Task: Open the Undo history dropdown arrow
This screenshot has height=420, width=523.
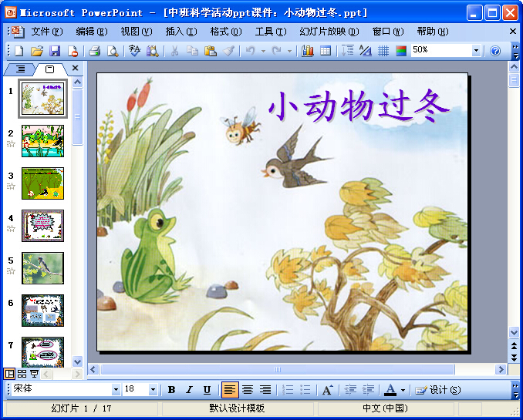Action: point(264,51)
